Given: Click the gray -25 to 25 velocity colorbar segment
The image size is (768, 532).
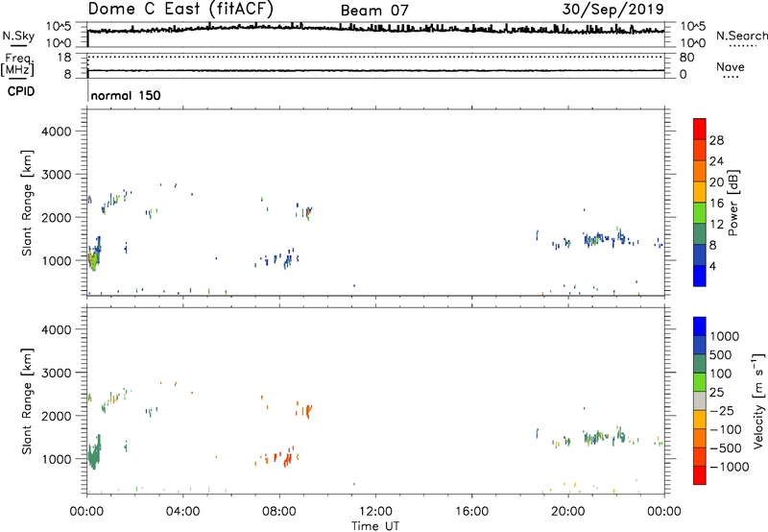Looking at the screenshot, I should 700,401.
